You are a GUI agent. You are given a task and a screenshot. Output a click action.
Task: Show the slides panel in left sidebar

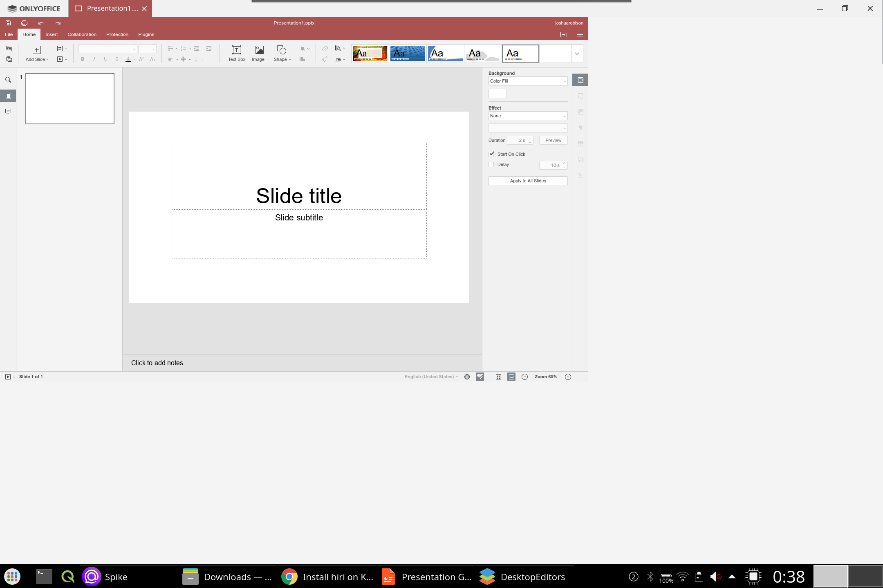click(x=8, y=96)
